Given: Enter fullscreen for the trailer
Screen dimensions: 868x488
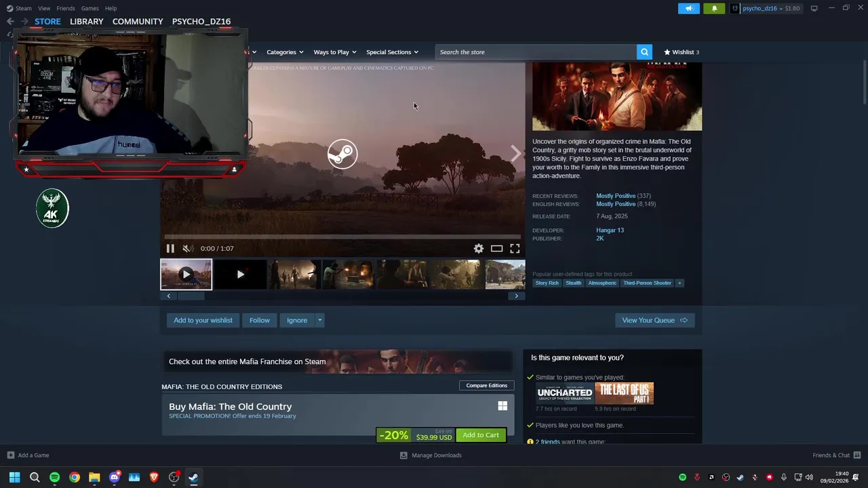Looking at the screenshot, I should [x=515, y=249].
